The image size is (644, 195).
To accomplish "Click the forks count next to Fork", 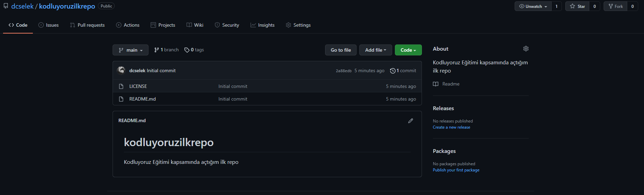I will pyautogui.click(x=632, y=6).
